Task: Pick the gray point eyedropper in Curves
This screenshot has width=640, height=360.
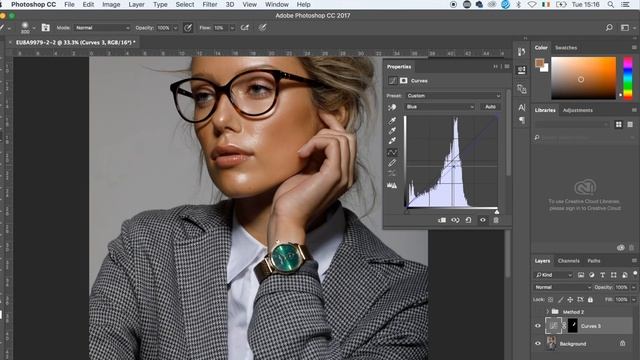Action: click(392, 131)
